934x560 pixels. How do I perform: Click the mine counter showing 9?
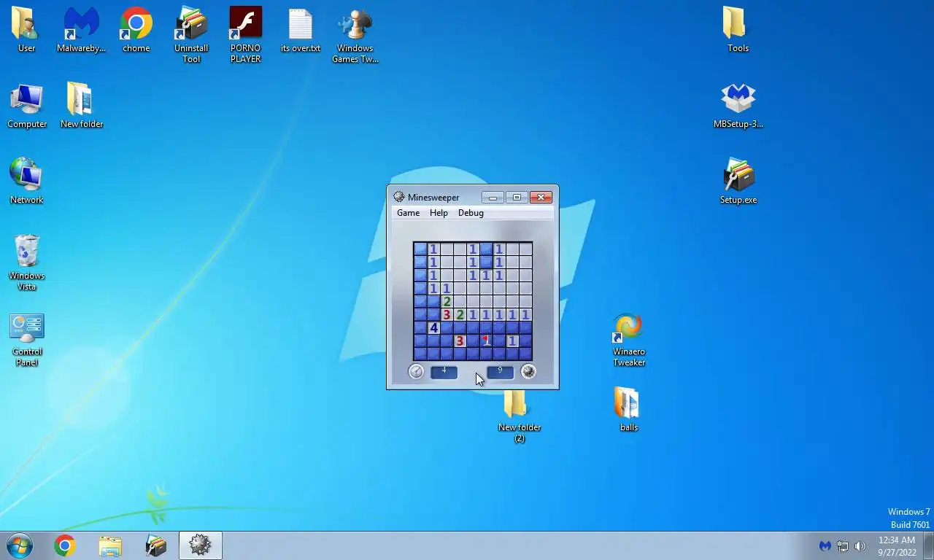pos(500,372)
